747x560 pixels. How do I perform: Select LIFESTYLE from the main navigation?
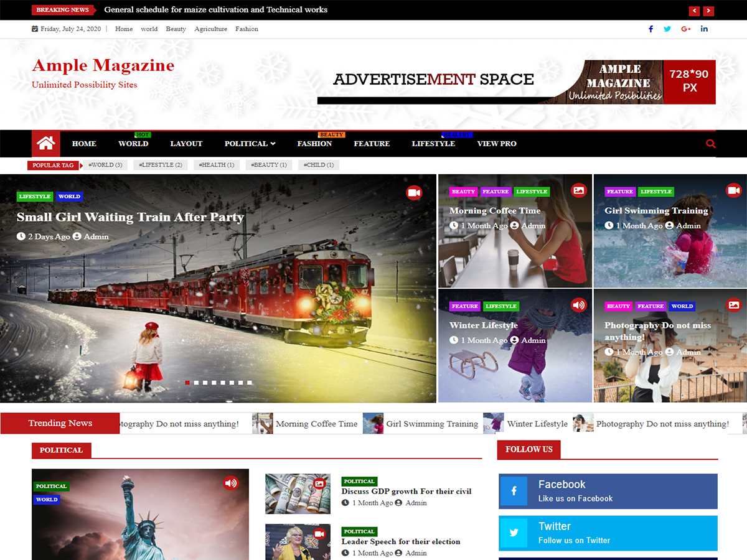(433, 144)
